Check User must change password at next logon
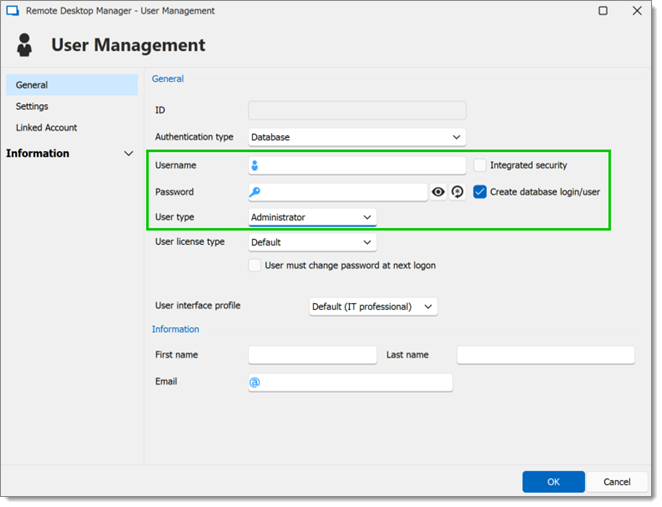The height and width of the screenshot is (507, 662). (255, 266)
